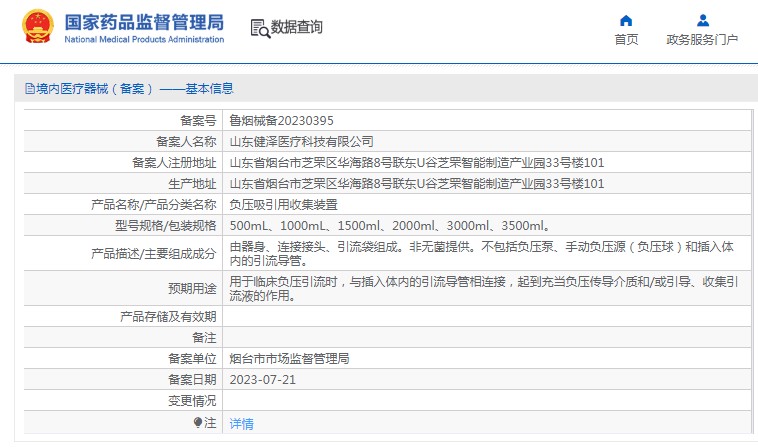The height and width of the screenshot is (448, 758).
Task: Click the 境内医疗器械（备案）——基本信息 heading
Action: coord(134,88)
